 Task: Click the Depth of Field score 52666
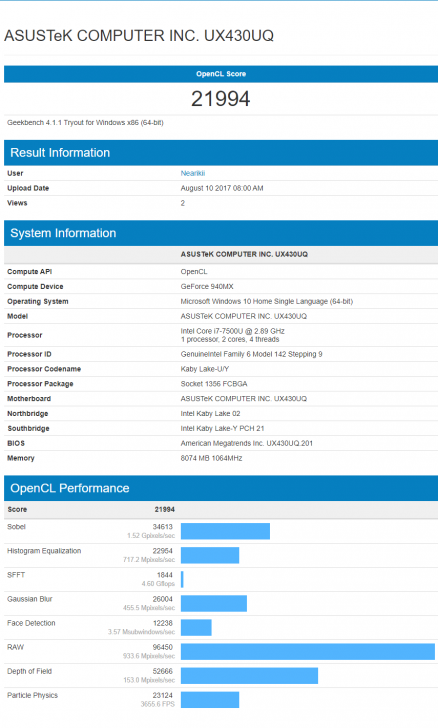pos(163,671)
